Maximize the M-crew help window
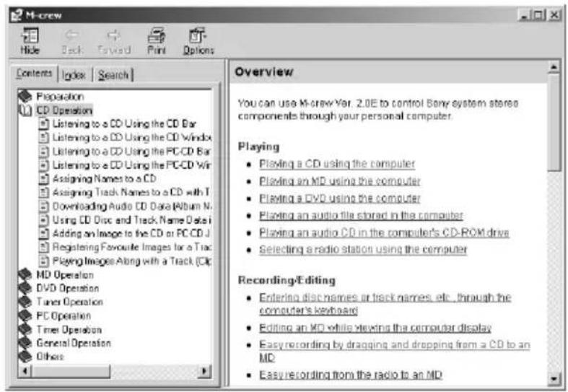 click(539, 15)
